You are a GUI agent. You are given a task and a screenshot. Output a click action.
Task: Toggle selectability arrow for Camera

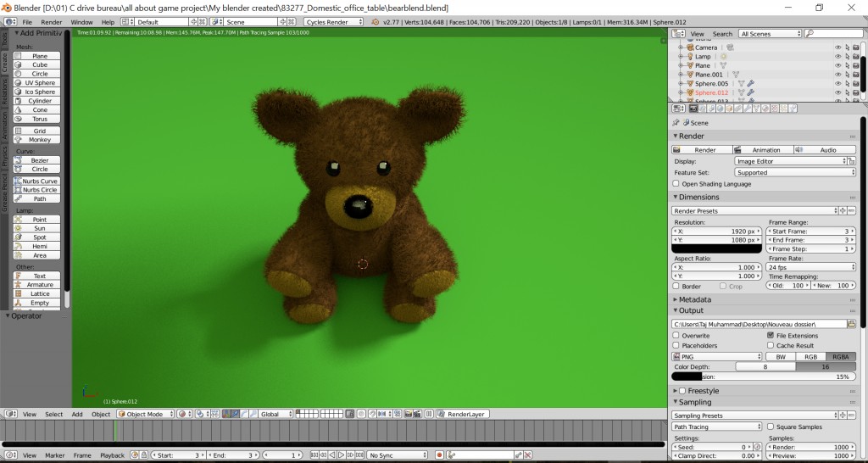pyautogui.click(x=847, y=47)
